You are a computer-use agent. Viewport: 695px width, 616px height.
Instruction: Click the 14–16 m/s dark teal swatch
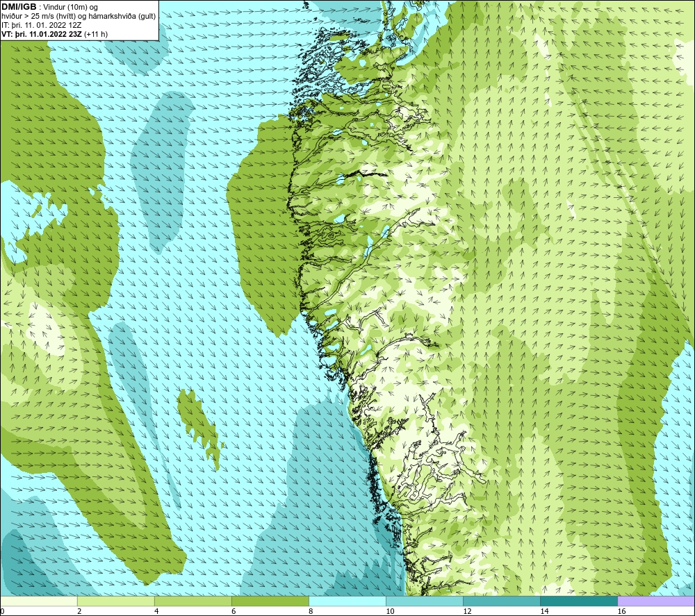click(579, 601)
